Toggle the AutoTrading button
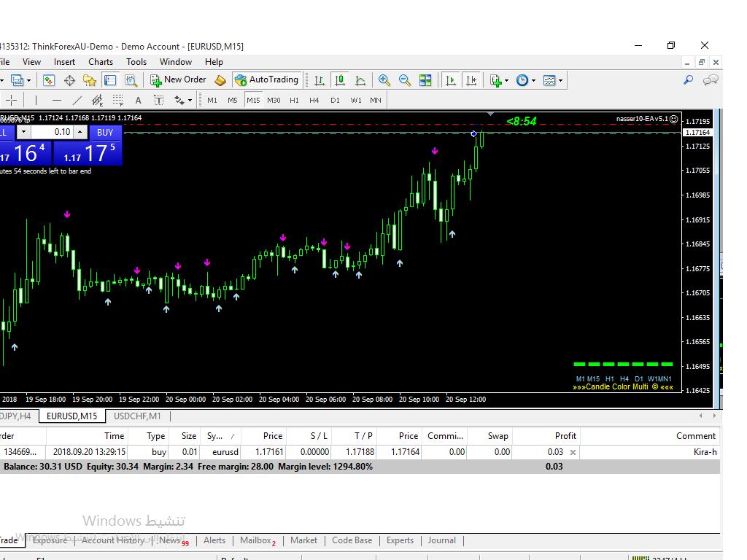Screen dimensions: 747x560 pos(267,80)
